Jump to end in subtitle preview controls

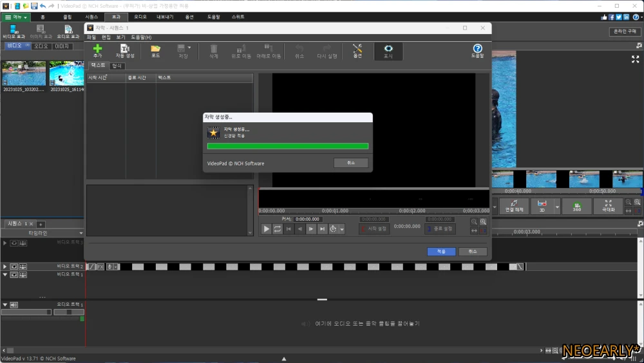(x=322, y=228)
